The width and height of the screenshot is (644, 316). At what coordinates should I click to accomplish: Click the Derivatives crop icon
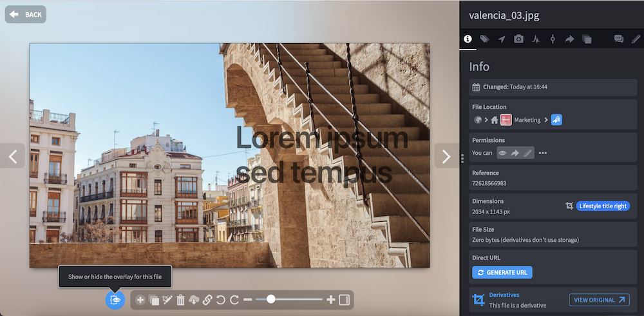pyautogui.click(x=478, y=299)
